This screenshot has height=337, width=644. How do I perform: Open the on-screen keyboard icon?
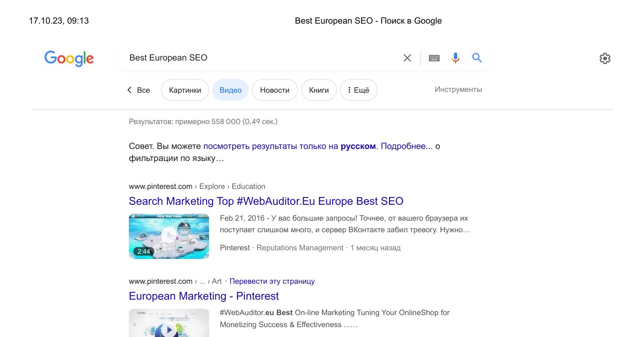[x=434, y=58]
